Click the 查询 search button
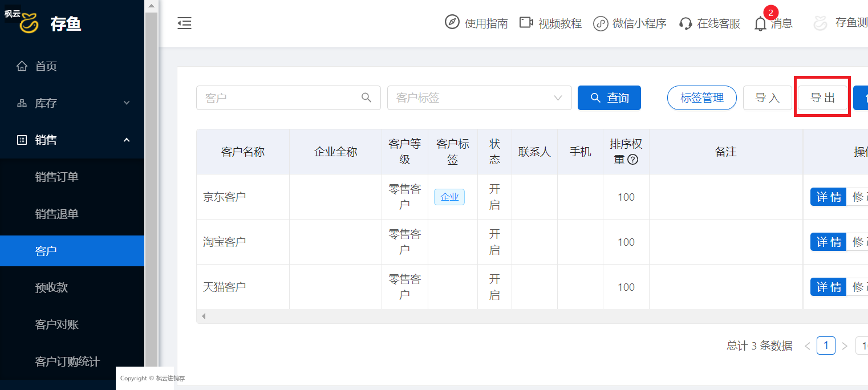This screenshot has height=390, width=868. coord(609,97)
